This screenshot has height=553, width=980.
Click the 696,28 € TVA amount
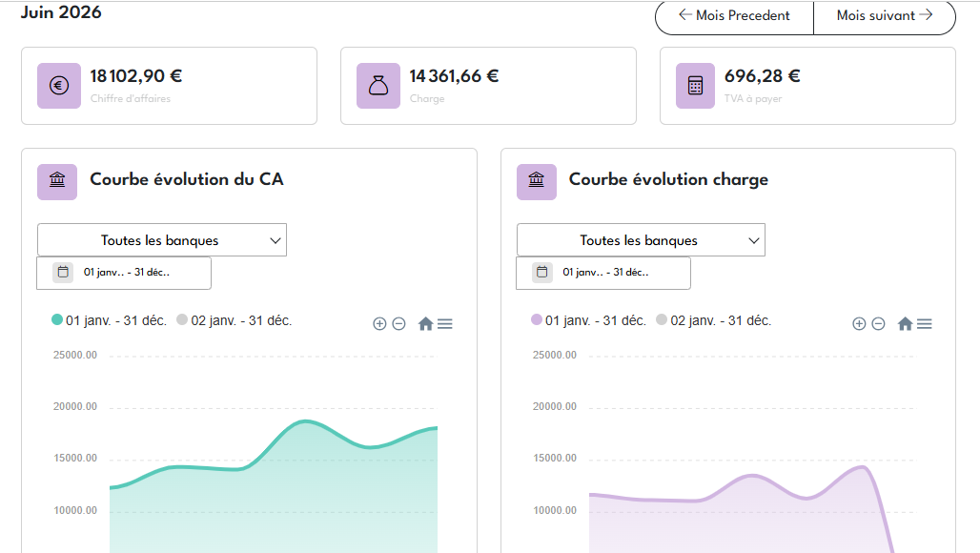pyautogui.click(x=763, y=76)
